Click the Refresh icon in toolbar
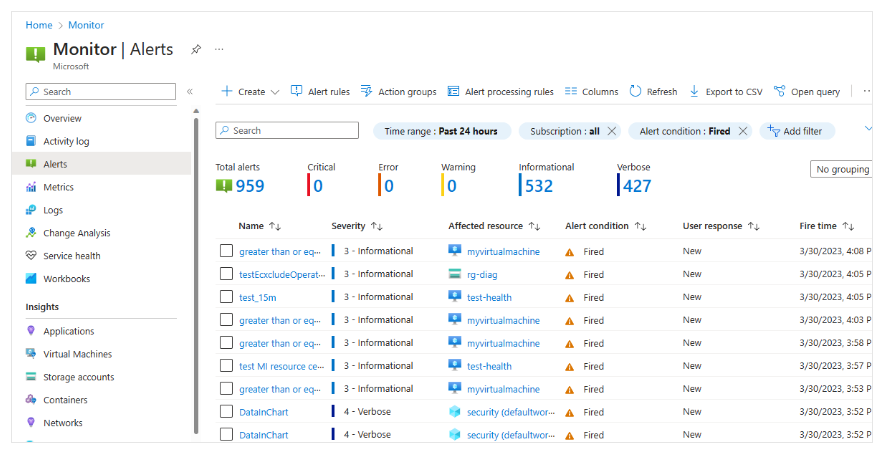 pyautogui.click(x=636, y=92)
